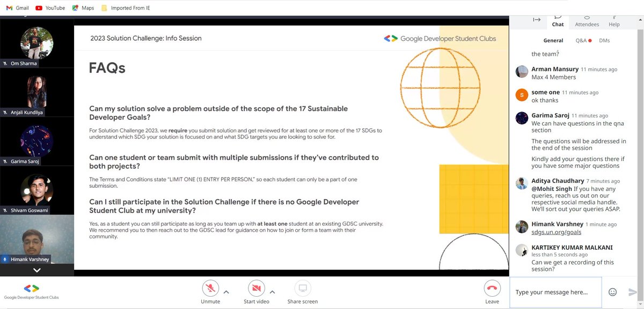
Task: Send the chat message arrow icon
Action: pyautogui.click(x=633, y=292)
